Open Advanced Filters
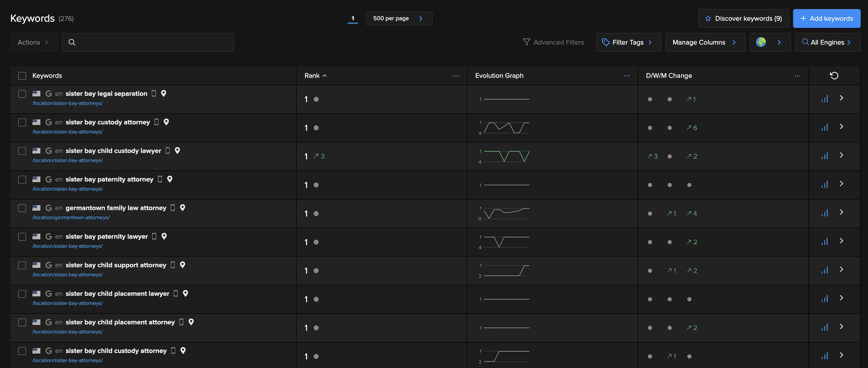The width and height of the screenshot is (868, 368). [x=553, y=42]
